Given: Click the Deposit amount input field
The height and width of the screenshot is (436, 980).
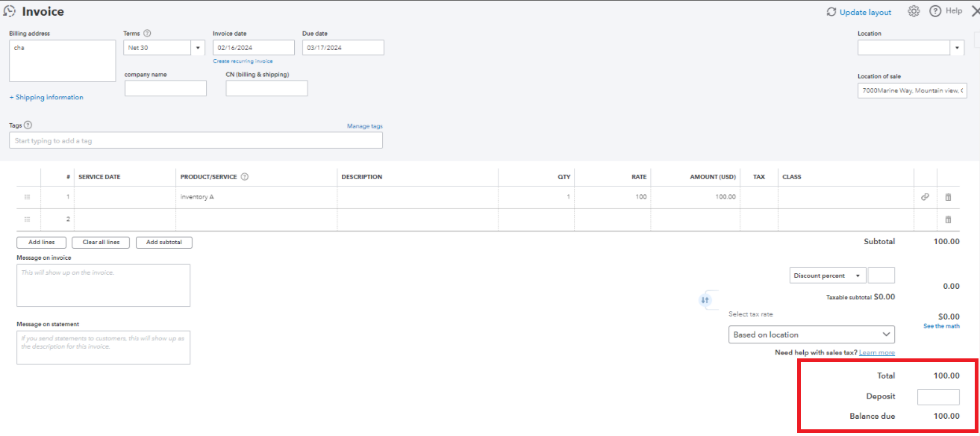Looking at the screenshot, I should (x=937, y=396).
